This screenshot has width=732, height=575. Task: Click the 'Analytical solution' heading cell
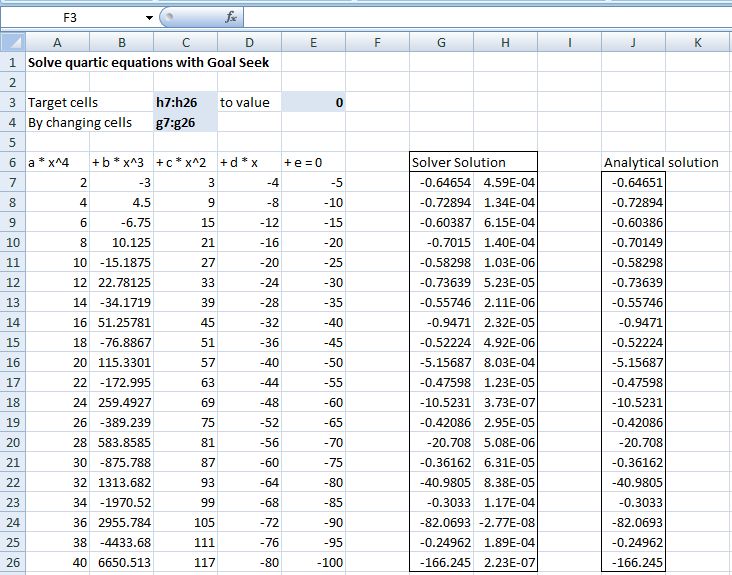[x=661, y=162]
